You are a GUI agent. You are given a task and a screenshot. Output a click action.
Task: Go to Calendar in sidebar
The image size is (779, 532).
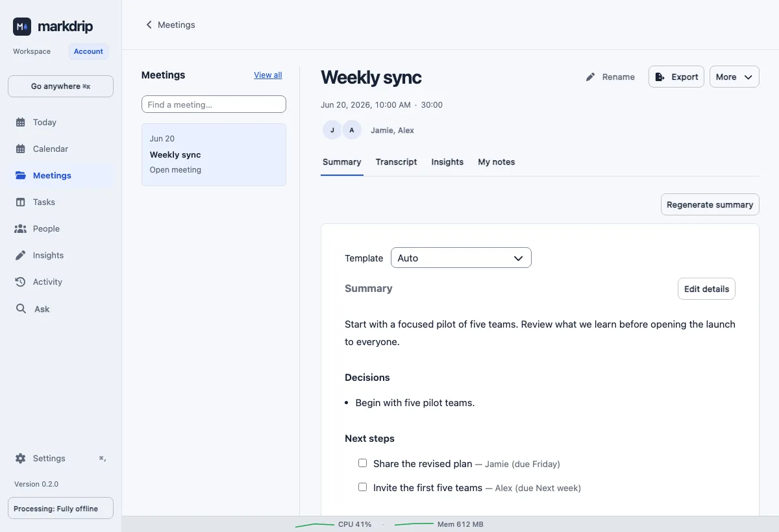(51, 149)
